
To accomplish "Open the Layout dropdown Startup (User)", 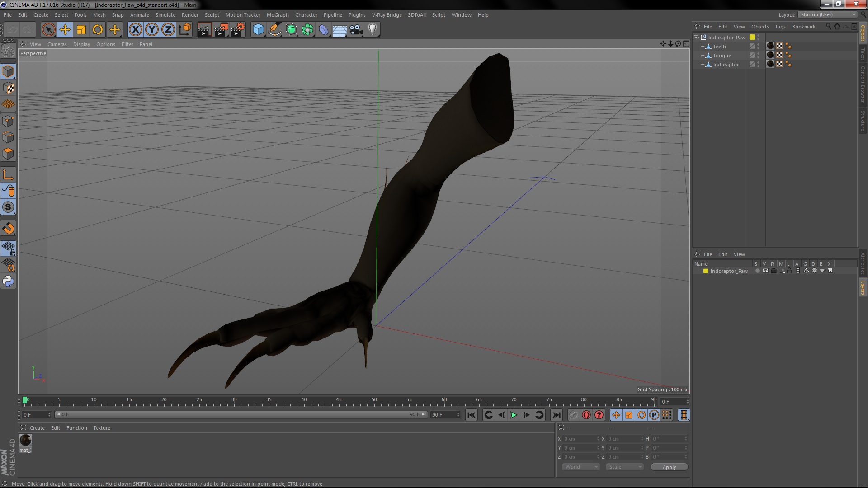I will click(828, 14).
